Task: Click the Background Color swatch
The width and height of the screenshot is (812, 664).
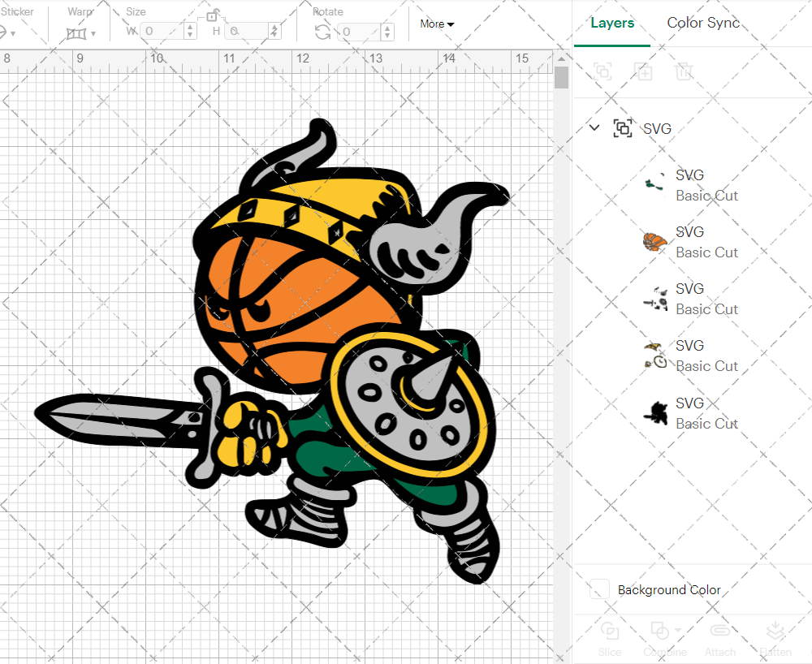Action: [x=598, y=590]
